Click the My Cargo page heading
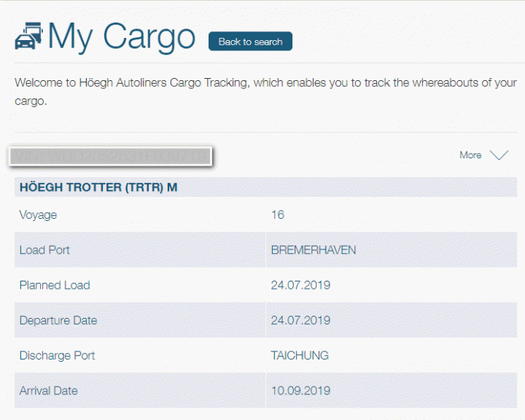Screen dimensions: 525x420 tap(122, 36)
